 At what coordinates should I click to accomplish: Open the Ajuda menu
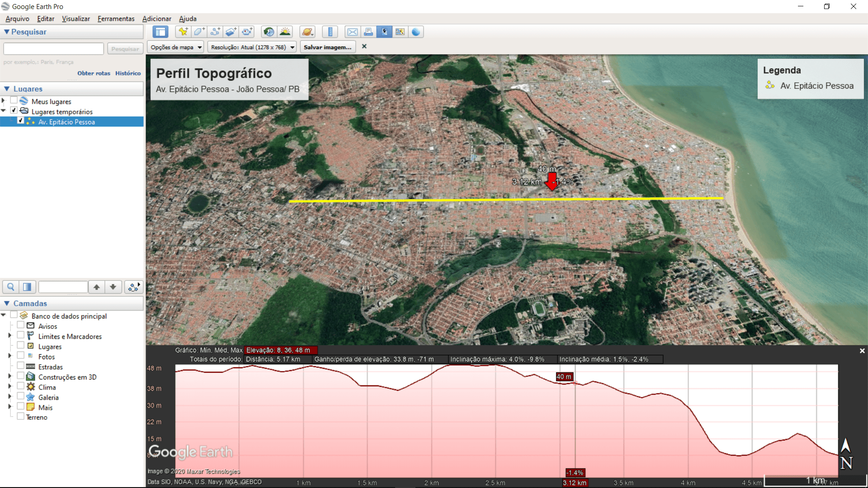tap(187, 19)
